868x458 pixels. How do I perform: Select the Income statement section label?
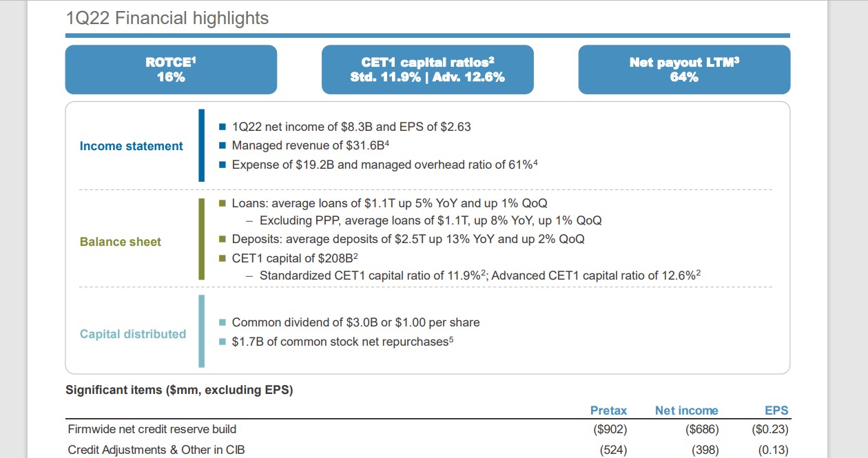tap(132, 146)
